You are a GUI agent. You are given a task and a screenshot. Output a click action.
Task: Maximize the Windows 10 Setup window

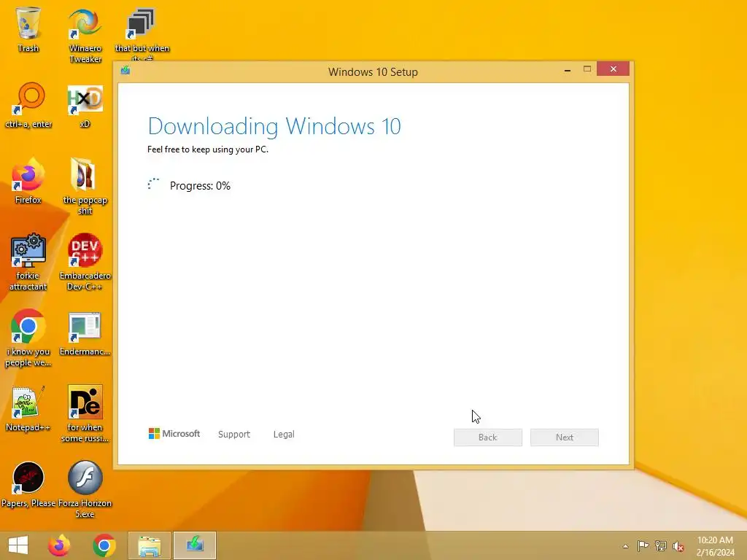(x=587, y=69)
